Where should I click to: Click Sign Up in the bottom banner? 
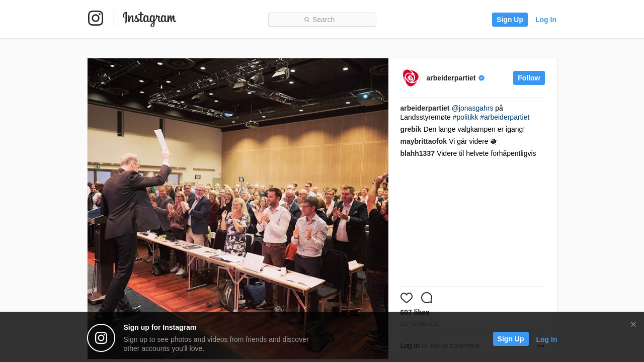click(x=511, y=339)
